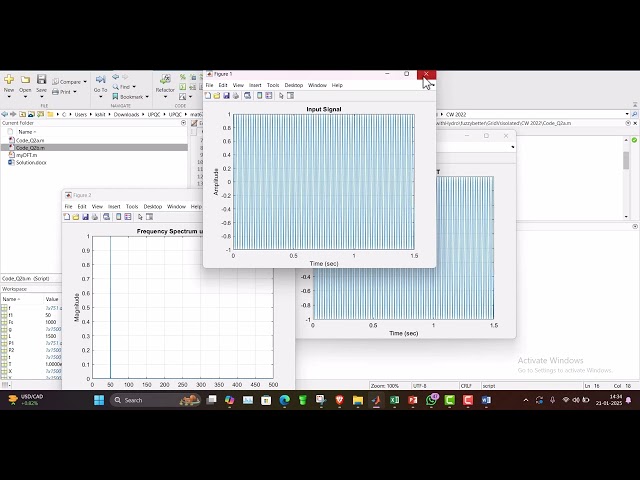Viewport: 640px width, 480px height.
Task: Click New Figure icon in Figure 1 toolbar
Action: pyautogui.click(x=208, y=96)
